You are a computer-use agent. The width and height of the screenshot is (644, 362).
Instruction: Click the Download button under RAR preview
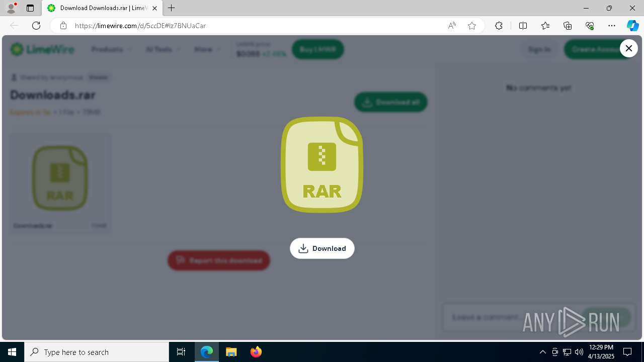[322, 248]
